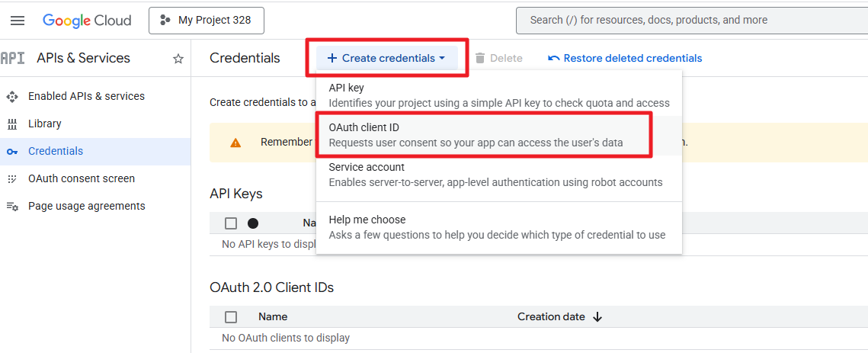Click the Library sidebar icon
Viewport: 868px width, 353px height.
(12, 124)
